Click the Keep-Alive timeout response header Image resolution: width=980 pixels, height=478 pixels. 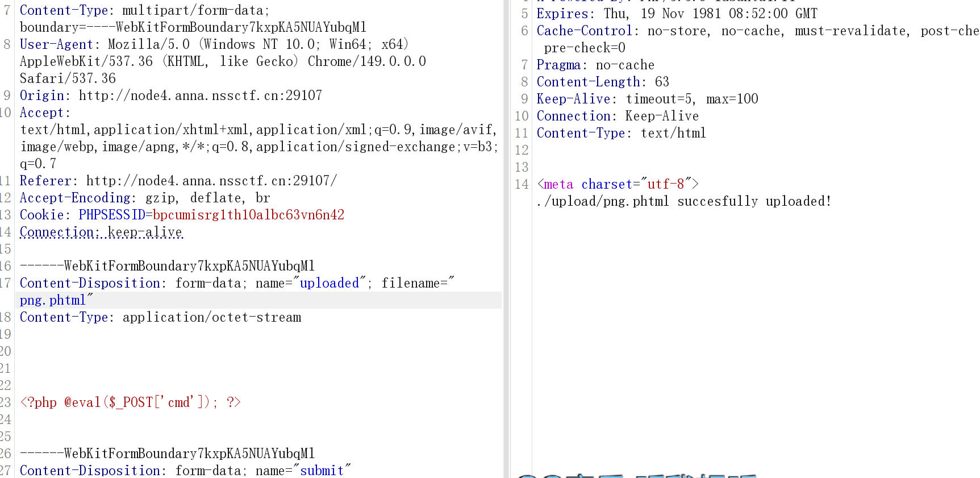[648, 99]
